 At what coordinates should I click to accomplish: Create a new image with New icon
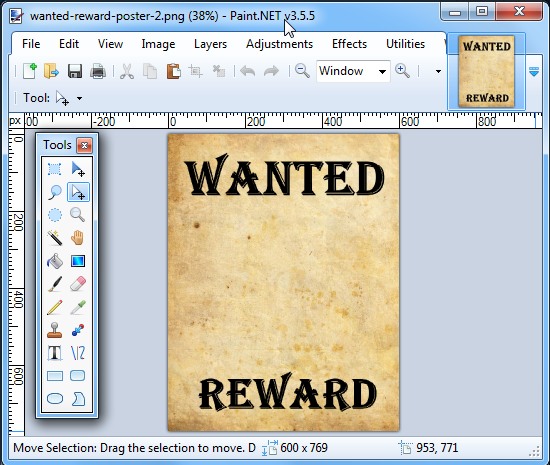tap(29, 71)
